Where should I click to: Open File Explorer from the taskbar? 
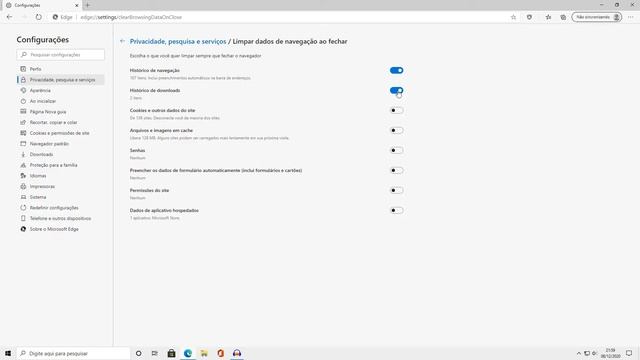point(204,353)
